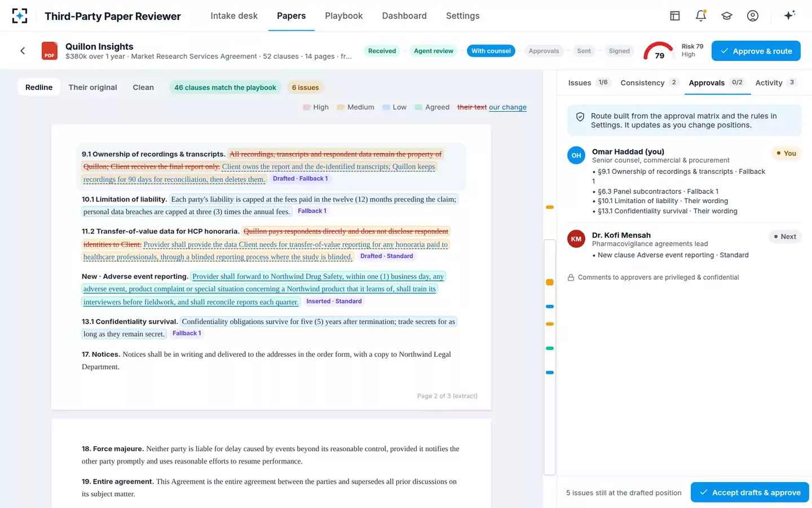
Task: Click the Inserted · Standard tag on Adverse event reporting
Action: tap(334, 301)
